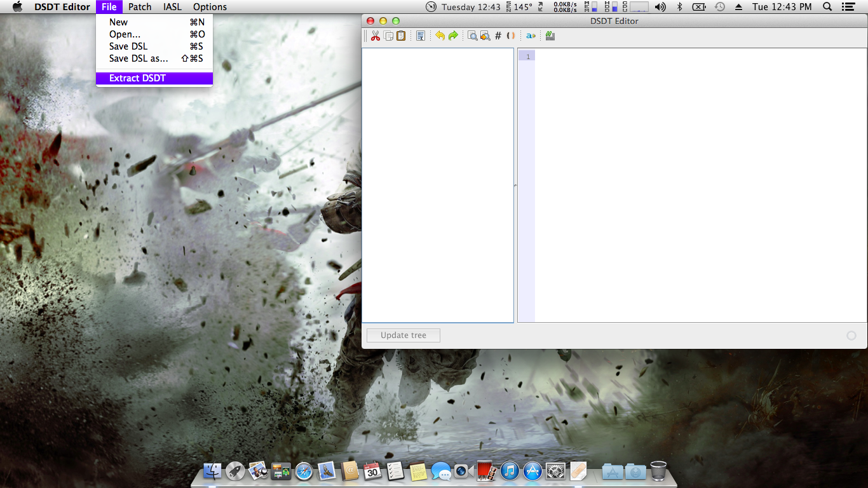
Task: Open the Patch menu
Action: point(140,7)
